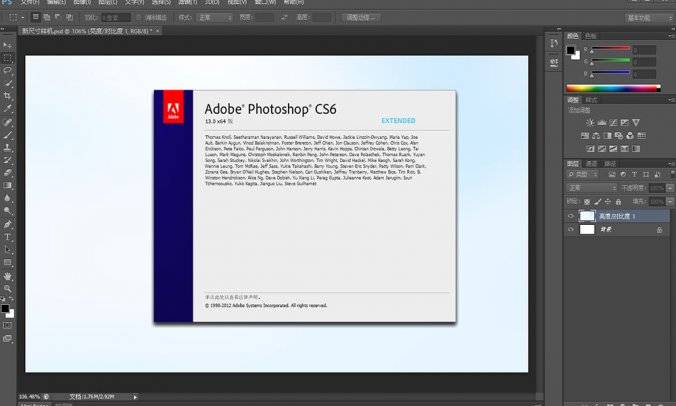Add Brightness/Contrast adjustment (sun icon)
Image resolution: width=676 pixels, height=406 pixels.
click(590, 123)
